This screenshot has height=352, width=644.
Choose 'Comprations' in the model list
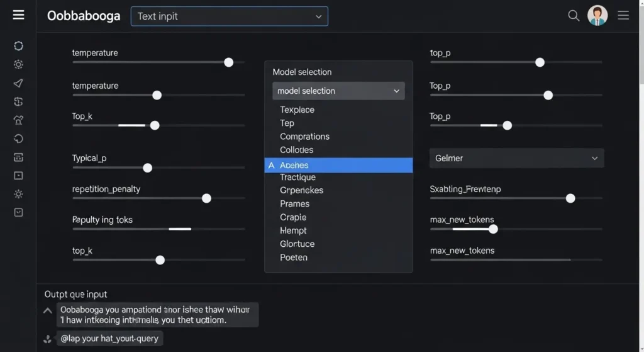[304, 137]
